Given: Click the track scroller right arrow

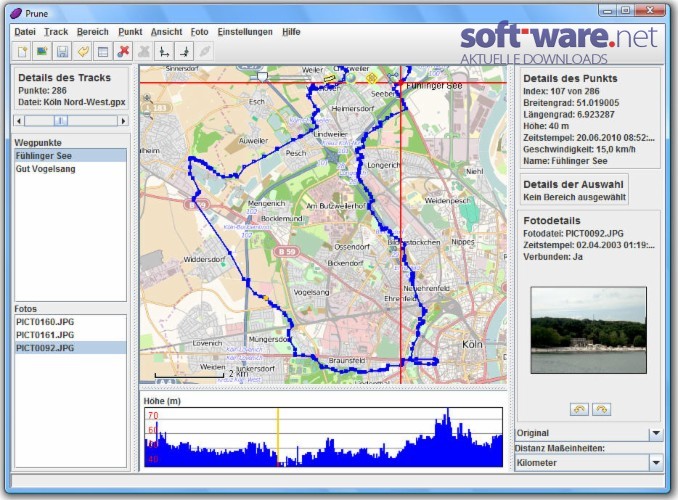Looking at the screenshot, I should tap(123, 121).
